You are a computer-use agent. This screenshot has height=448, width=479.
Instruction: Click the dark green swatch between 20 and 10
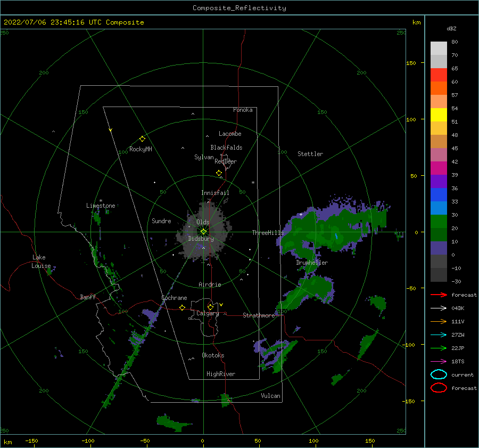pyautogui.click(x=439, y=235)
